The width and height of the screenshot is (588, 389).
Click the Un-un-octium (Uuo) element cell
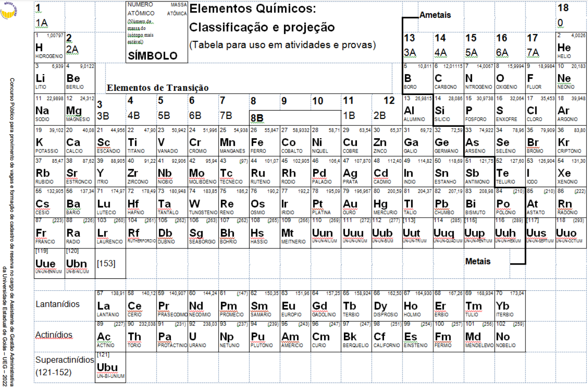tap(571, 233)
